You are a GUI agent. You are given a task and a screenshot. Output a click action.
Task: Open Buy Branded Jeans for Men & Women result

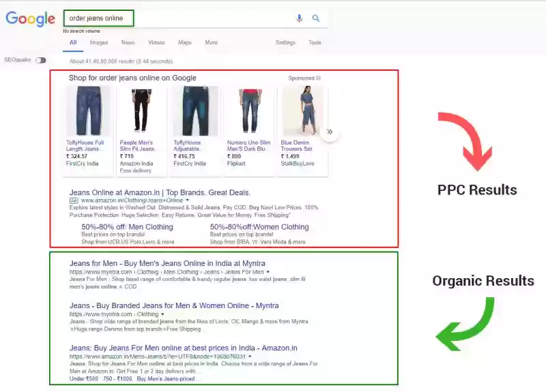pos(174,305)
